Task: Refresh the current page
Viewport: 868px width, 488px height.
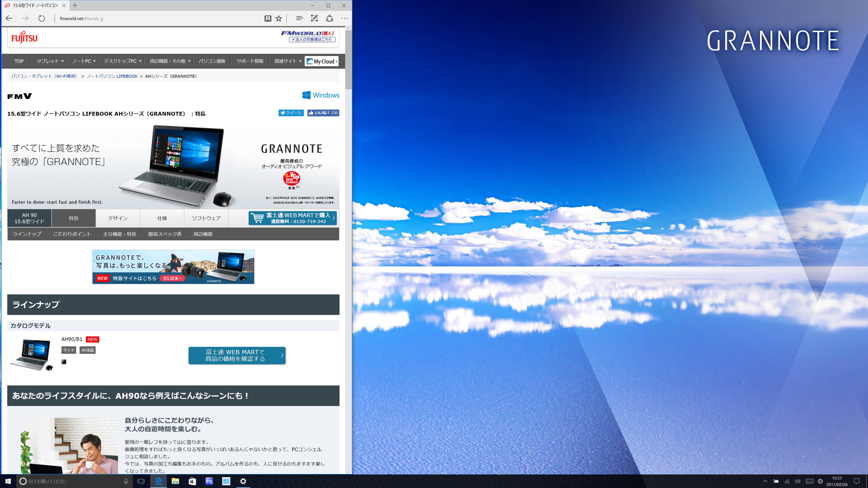Action: click(41, 19)
